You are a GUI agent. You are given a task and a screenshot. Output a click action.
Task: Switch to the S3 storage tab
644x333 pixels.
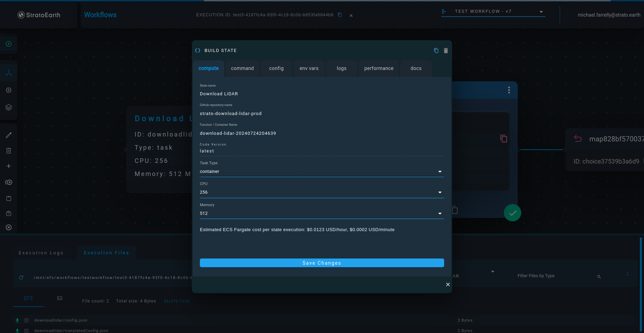pos(60,298)
